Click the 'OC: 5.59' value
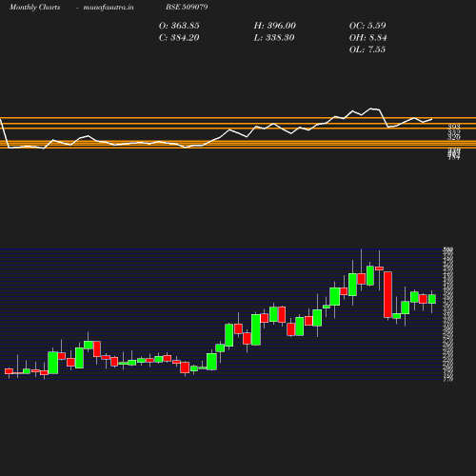The image size is (476, 476). (x=367, y=26)
